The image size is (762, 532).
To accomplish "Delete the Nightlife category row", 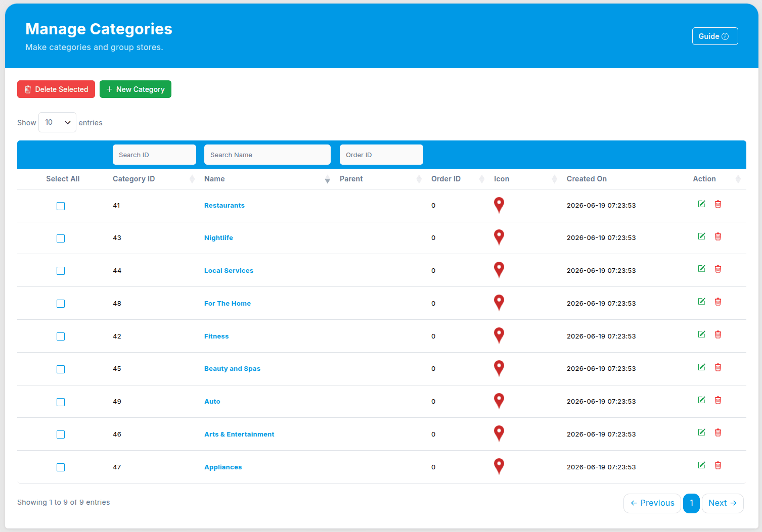I will (718, 236).
